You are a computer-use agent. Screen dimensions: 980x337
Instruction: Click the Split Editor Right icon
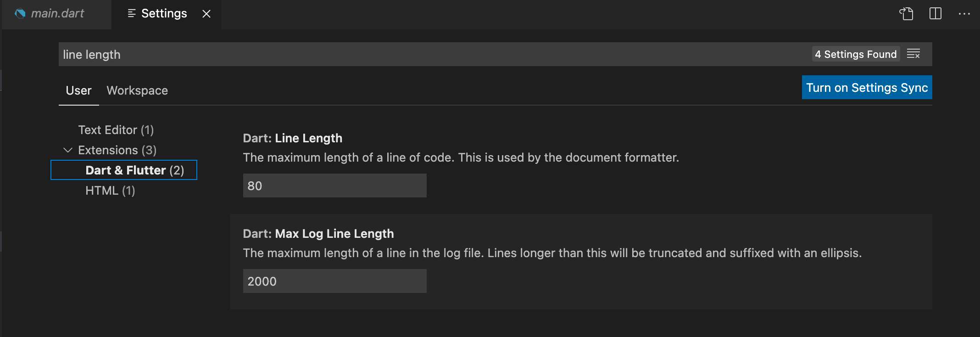tap(935, 14)
